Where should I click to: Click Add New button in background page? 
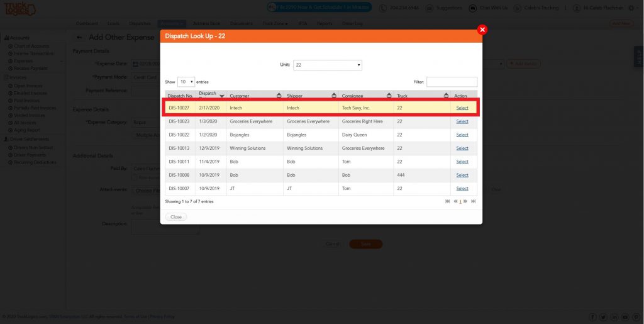coord(621,24)
